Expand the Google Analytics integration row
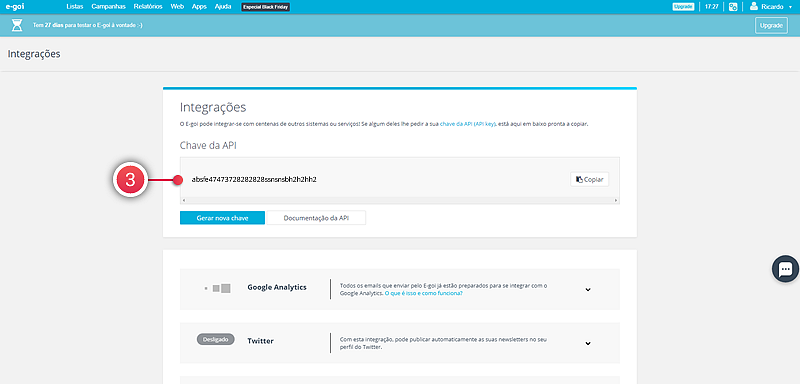800x384 pixels. pos(588,289)
